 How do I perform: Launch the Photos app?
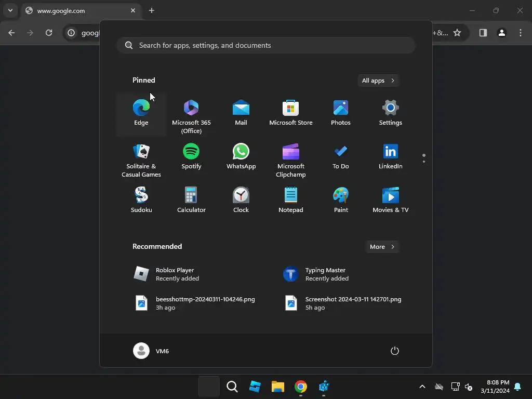tap(341, 114)
